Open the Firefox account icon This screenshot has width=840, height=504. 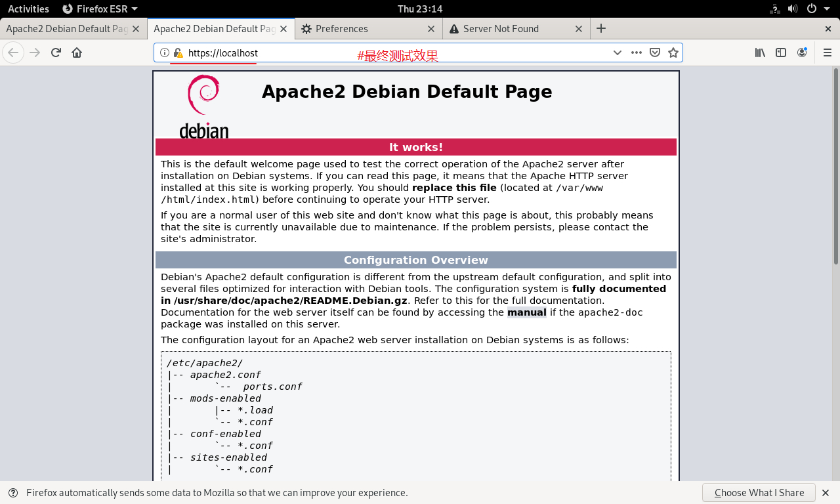tap(802, 52)
